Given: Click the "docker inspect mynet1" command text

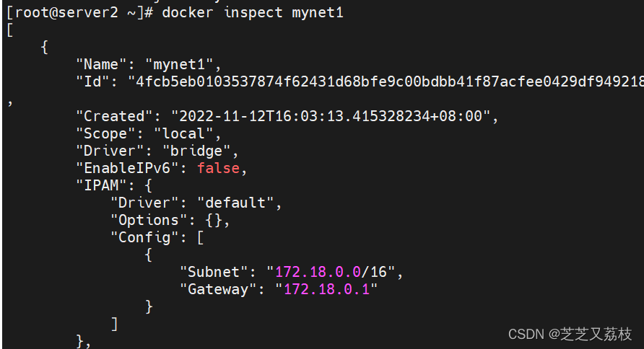Looking at the screenshot, I should coord(253,12).
